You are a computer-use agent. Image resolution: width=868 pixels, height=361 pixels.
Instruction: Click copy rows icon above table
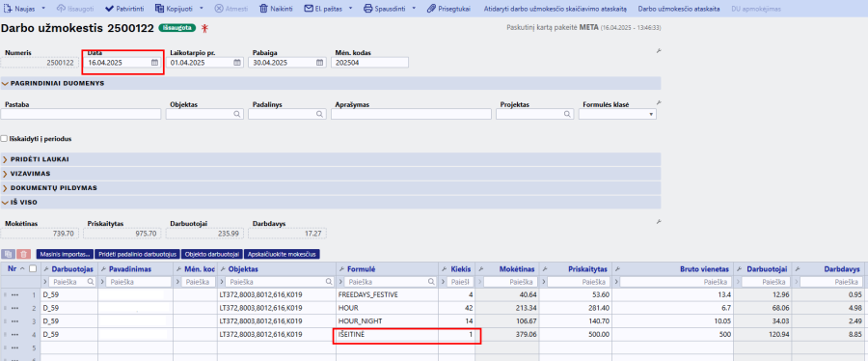(9, 254)
